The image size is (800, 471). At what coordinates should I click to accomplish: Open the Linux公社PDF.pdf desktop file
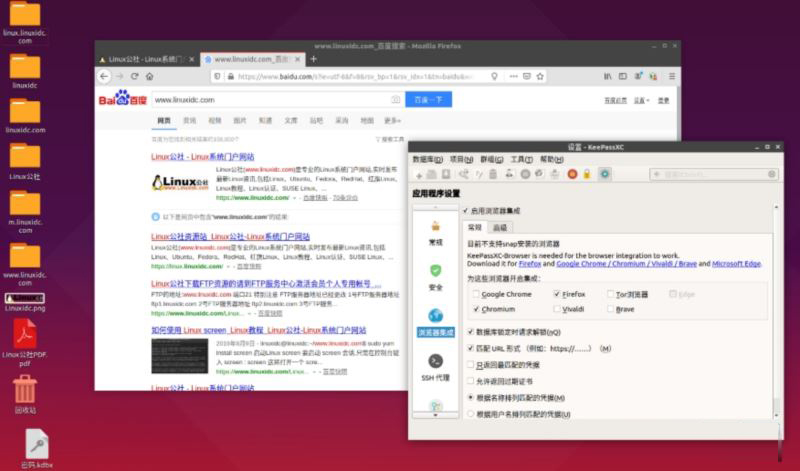(x=25, y=342)
